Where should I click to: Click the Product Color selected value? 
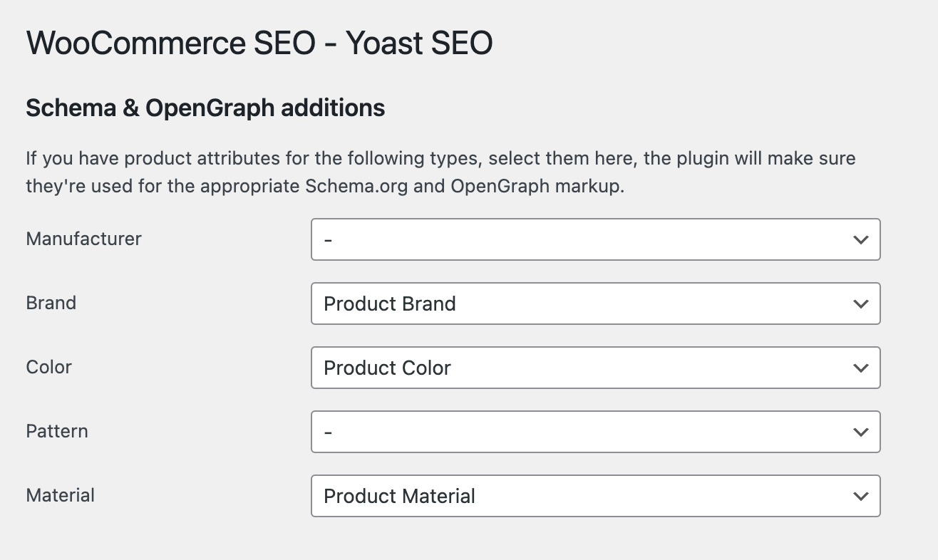point(387,368)
